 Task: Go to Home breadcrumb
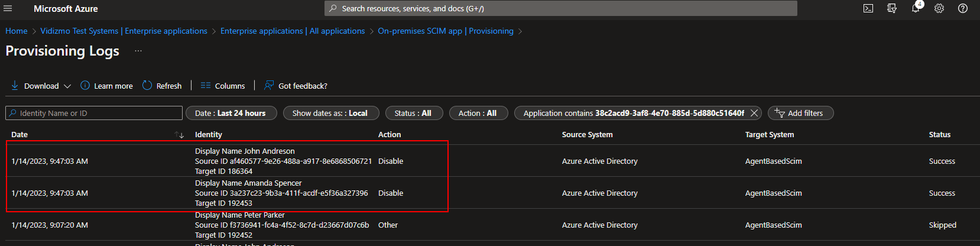(17, 31)
